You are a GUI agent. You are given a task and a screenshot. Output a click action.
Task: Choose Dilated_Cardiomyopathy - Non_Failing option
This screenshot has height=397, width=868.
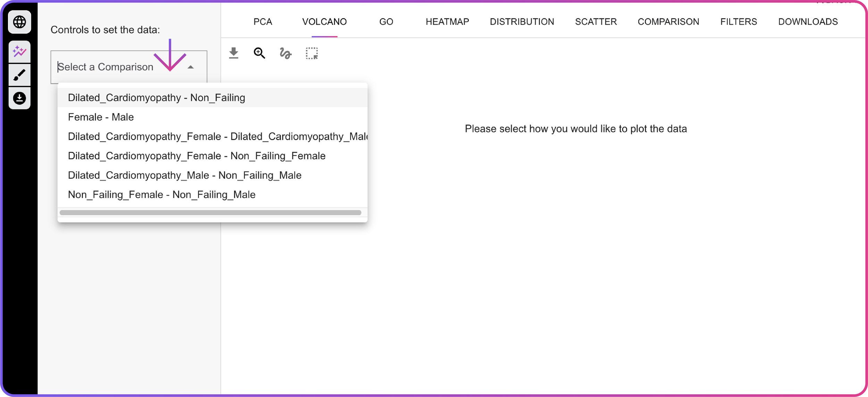pos(156,98)
